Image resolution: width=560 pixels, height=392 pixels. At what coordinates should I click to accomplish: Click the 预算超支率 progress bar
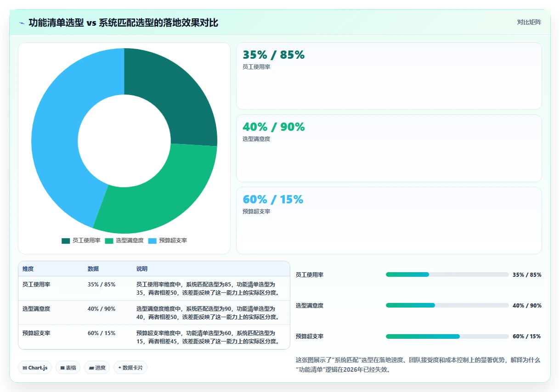447,336
